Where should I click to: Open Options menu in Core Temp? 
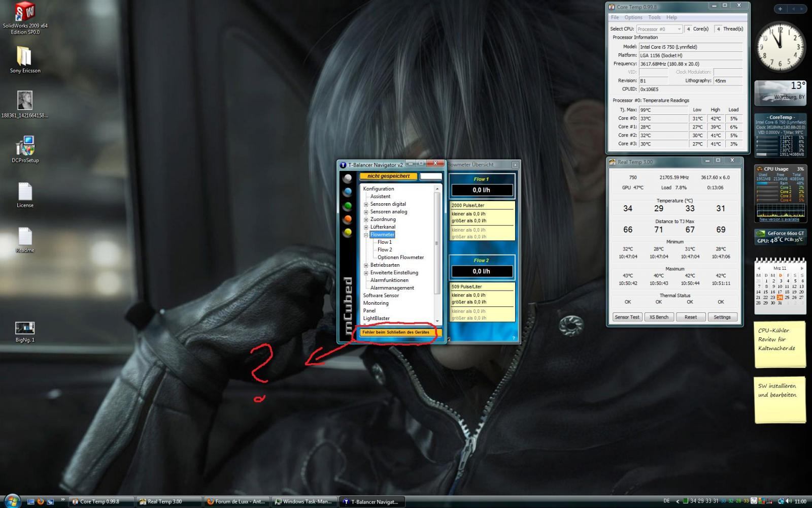[633, 17]
